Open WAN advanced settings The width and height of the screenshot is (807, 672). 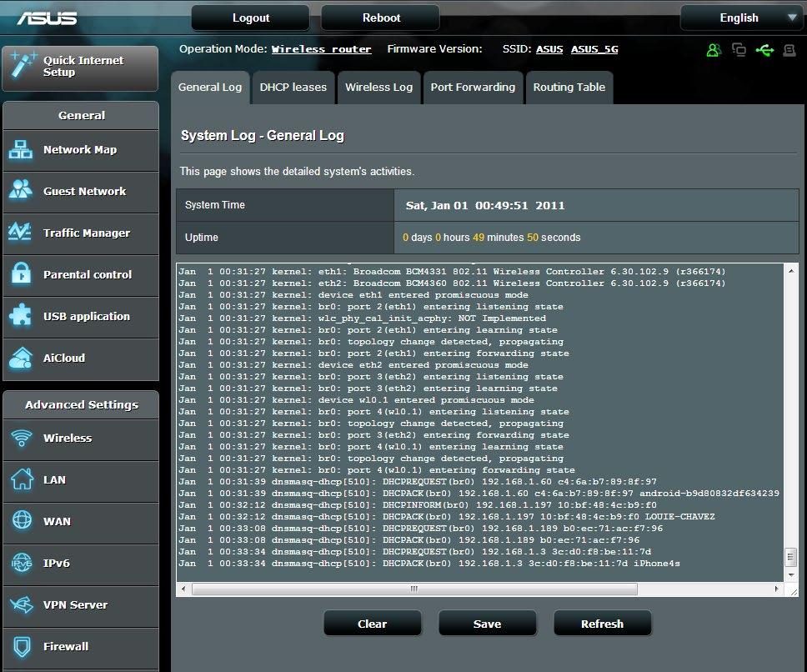pos(81,523)
